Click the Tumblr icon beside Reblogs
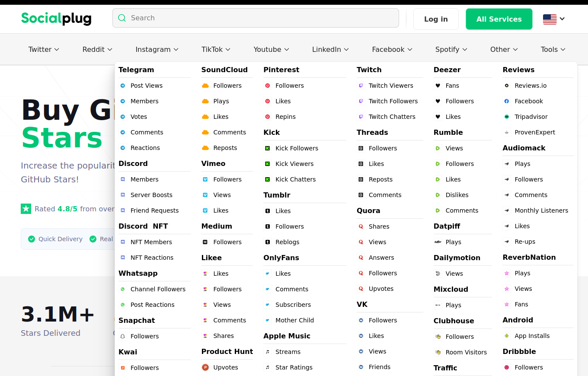The height and width of the screenshot is (376, 588). point(268,242)
